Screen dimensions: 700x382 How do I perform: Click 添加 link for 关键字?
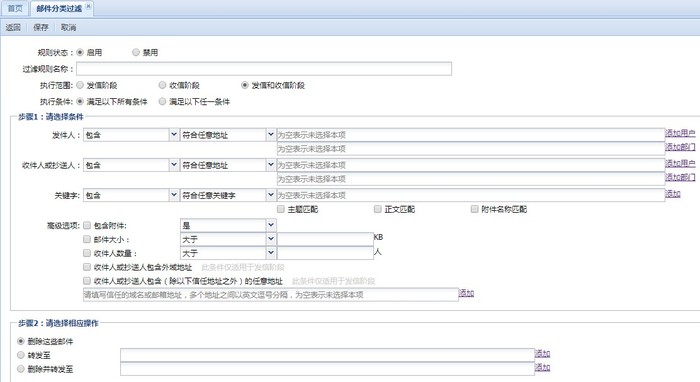click(673, 193)
